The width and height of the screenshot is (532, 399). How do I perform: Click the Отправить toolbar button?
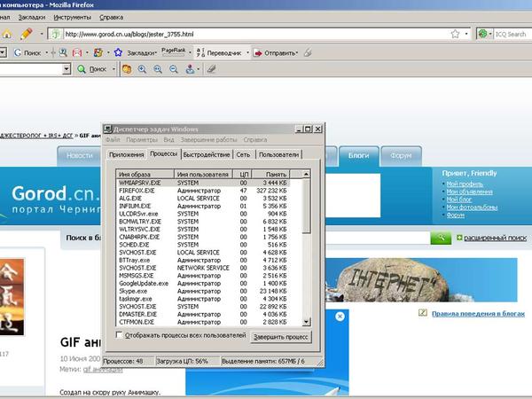point(276,52)
